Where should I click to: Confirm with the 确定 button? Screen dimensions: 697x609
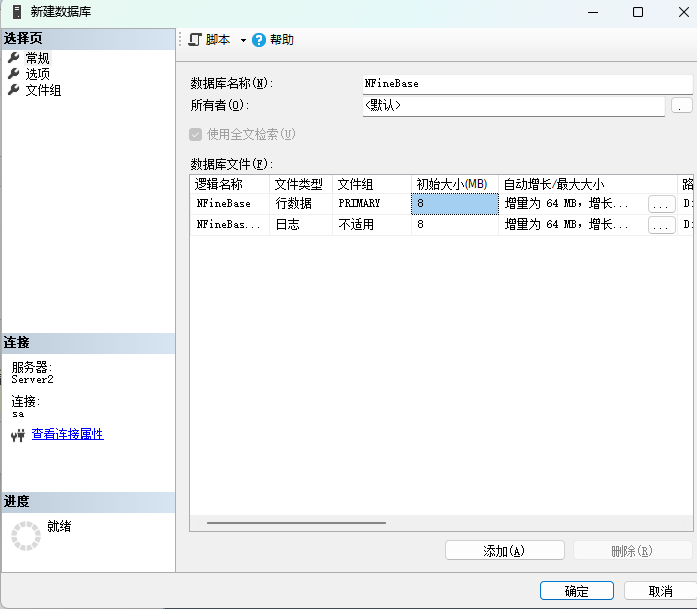[577, 591]
